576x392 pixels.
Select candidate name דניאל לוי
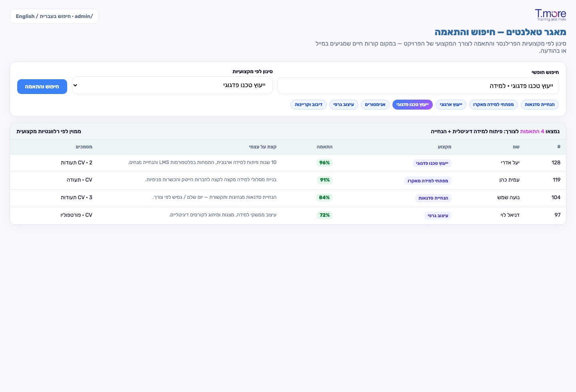[510, 215]
